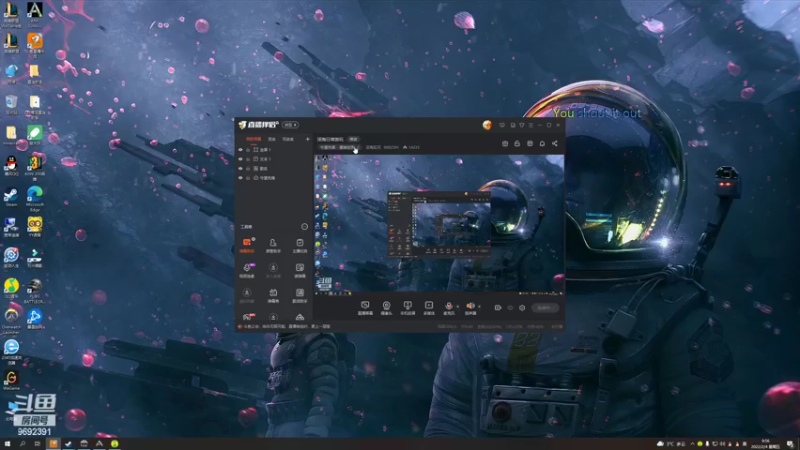Screen dimensions: 800x450
Task: Click the edit button beside the room title
Action: [353, 139]
